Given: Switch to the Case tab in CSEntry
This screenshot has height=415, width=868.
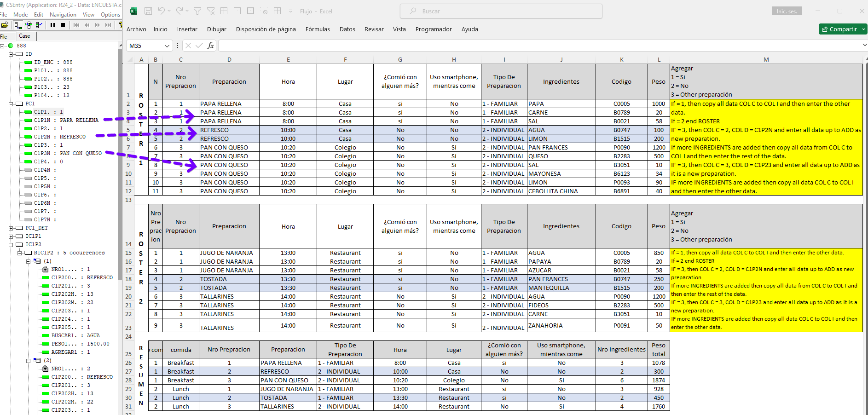Looking at the screenshot, I should coord(25,36).
